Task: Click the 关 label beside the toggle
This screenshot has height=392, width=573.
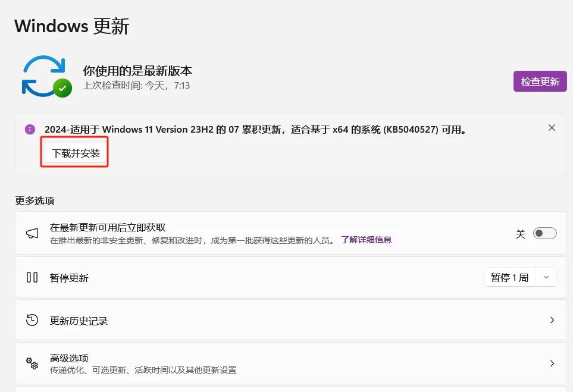Action: (521, 234)
